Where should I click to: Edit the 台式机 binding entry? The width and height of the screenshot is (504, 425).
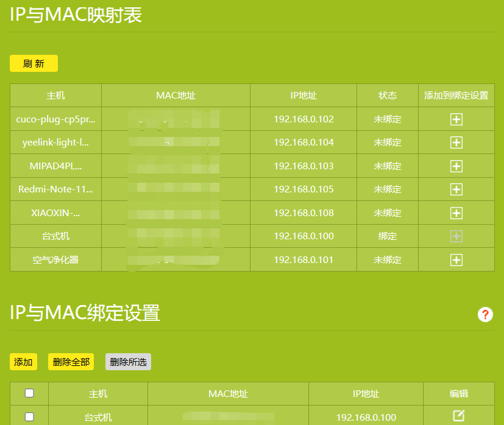pyautogui.click(x=459, y=415)
